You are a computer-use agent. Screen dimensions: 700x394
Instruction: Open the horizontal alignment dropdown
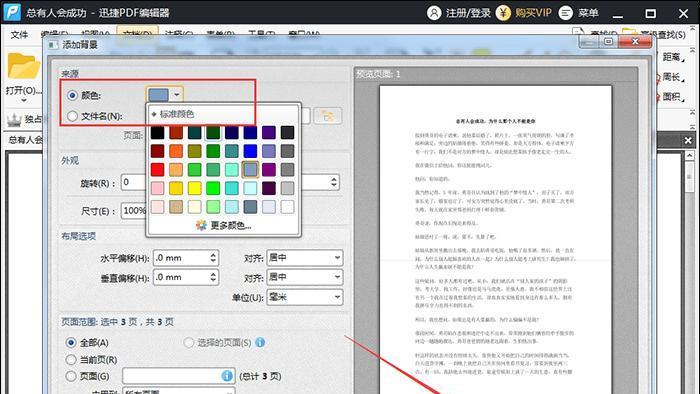(337, 257)
